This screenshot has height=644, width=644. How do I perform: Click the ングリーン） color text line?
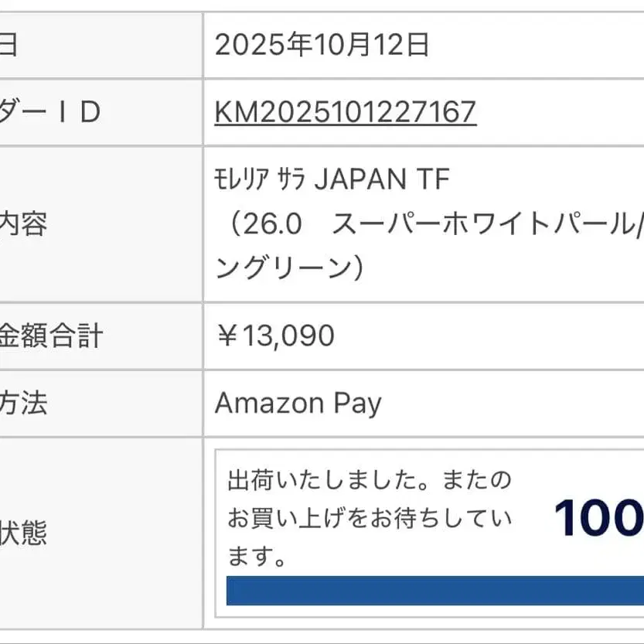289,267
